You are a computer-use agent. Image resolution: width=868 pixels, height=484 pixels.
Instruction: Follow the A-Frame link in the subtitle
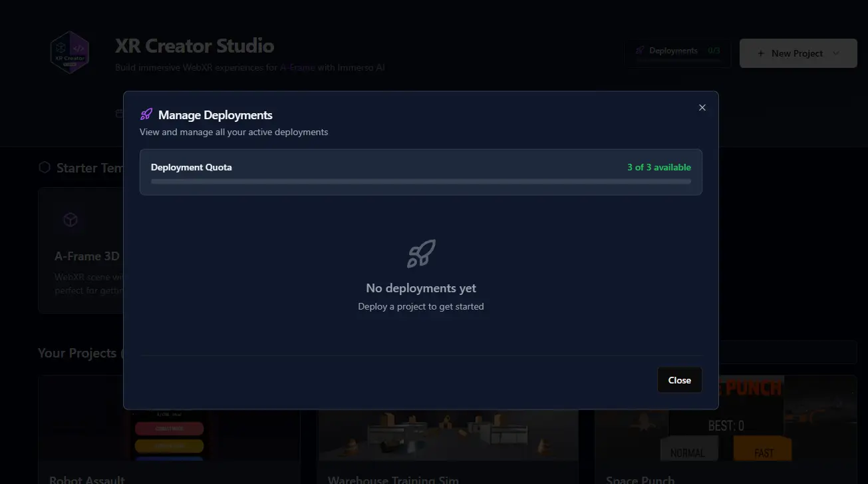pyautogui.click(x=297, y=67)
